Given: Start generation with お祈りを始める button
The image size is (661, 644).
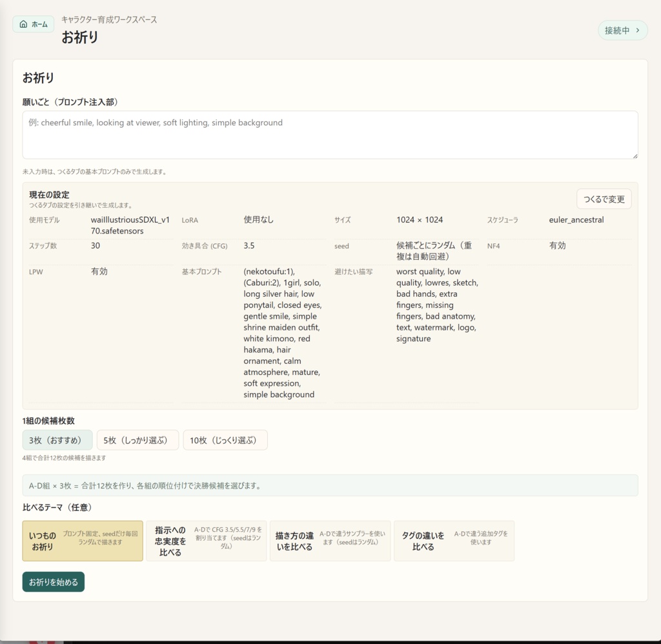Looking at the screenshot, I should pos(54,581).
